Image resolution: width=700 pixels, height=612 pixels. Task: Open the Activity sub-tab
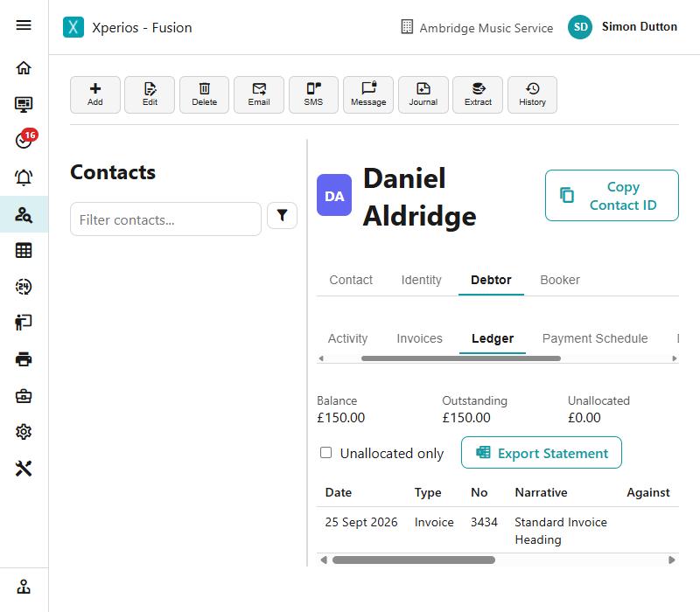347,338
